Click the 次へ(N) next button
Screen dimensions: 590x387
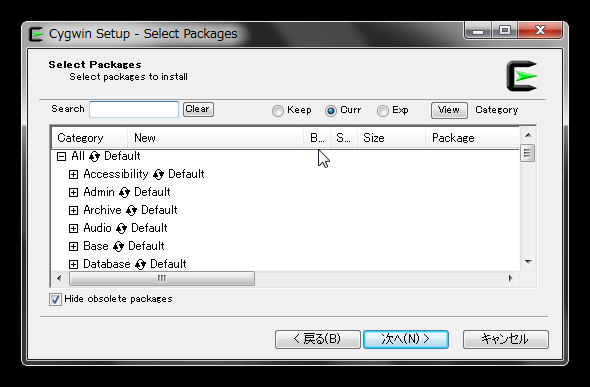[x=406, y=339]
